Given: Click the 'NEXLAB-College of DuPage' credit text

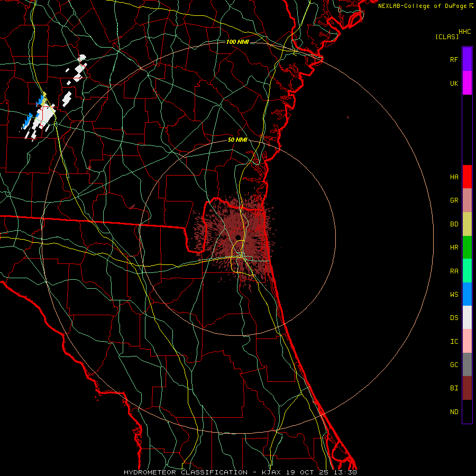Looking at the screenshot, I should pos(422,6).
